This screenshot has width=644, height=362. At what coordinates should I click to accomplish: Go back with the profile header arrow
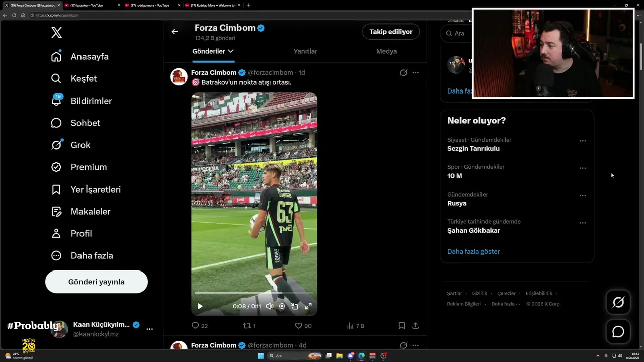coord(175,32)
